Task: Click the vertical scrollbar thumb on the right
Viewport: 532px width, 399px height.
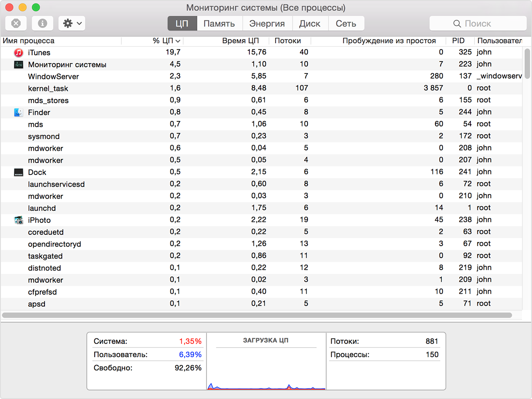Action: (527, 63)
